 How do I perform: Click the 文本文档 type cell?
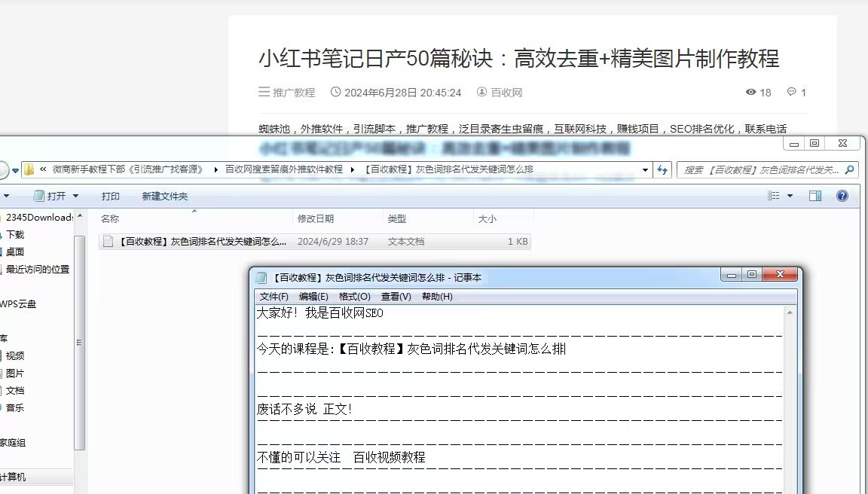(x=406, y=241)
